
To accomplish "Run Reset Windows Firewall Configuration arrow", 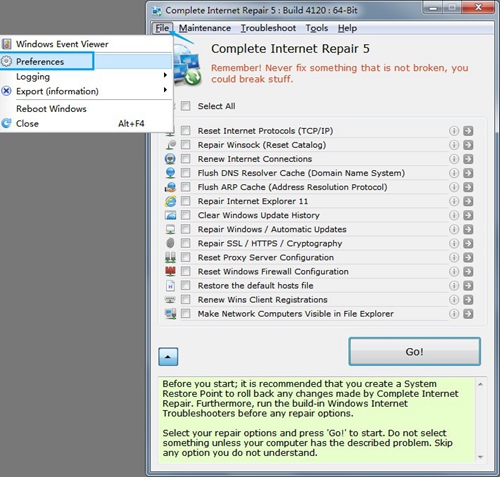I will 468,271.
